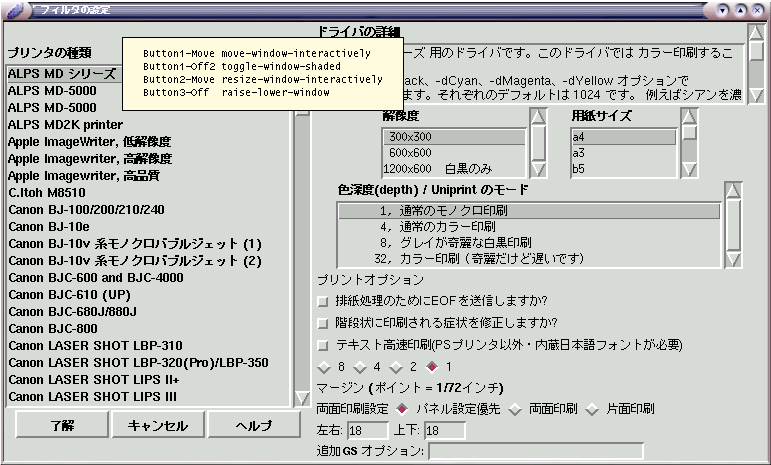Viewport: 771px width, 465px height.
Task: Select 8, グレイが奇麗な白黒印刷 depth
Action: [529, 242]
